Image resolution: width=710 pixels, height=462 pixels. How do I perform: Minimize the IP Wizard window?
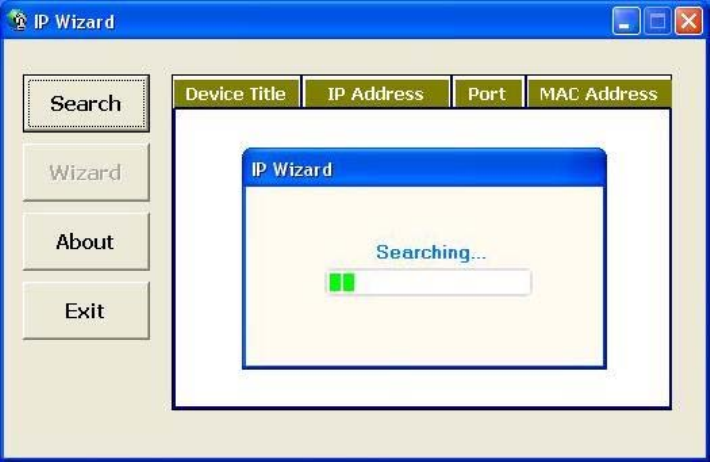[626, 21]
